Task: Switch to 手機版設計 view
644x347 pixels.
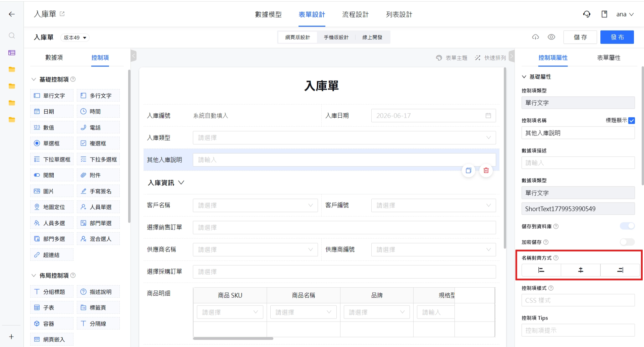Action: pyautogui.click(x=336, y=37)
